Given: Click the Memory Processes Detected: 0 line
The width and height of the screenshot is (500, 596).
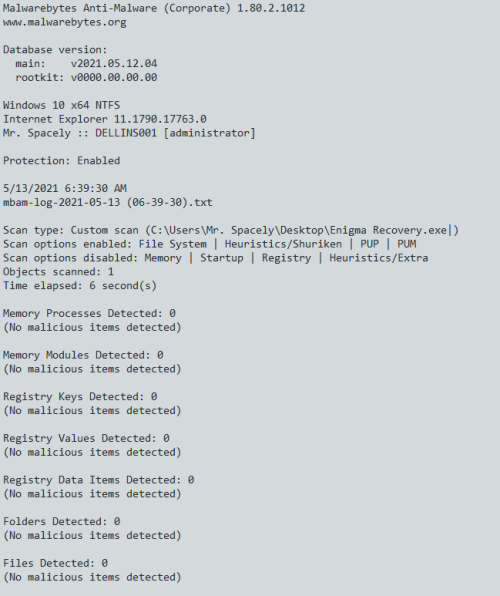Looking at the screenshot, I should click(89, 314).
